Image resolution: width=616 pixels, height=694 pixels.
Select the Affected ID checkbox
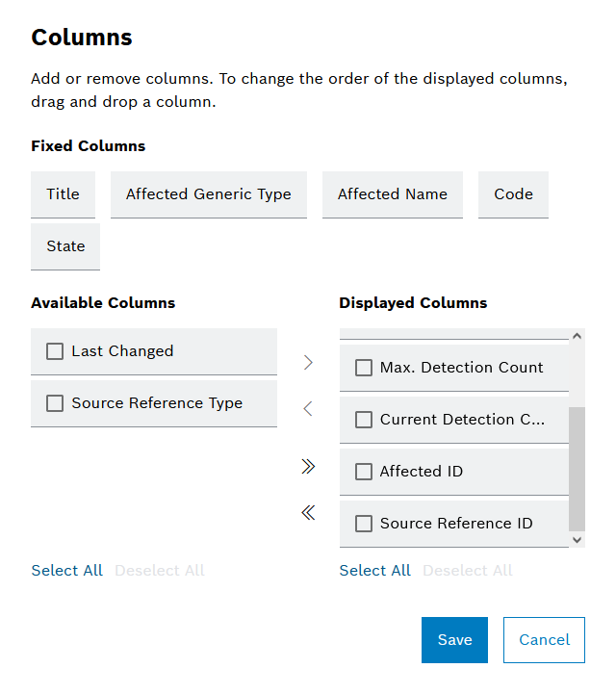coord(364,472)
